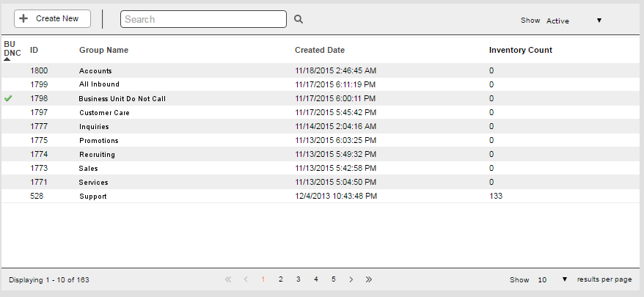Go to the previous page arrow
The width and height of the screenshot is (644, 297).
(246, 279)
